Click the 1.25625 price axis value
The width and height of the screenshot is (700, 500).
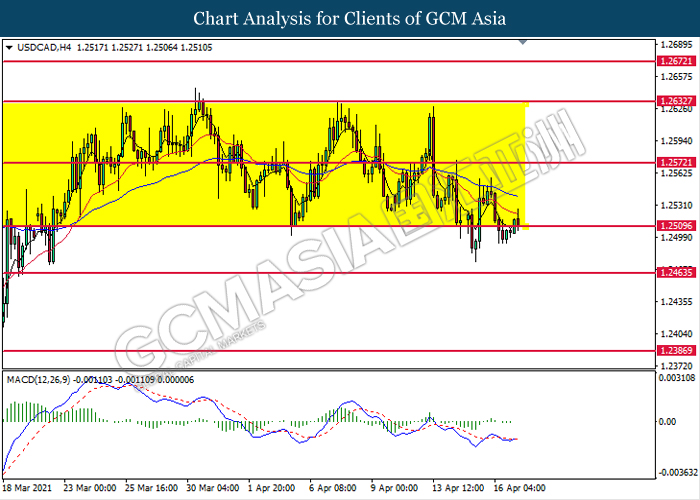tap(677, 173)
